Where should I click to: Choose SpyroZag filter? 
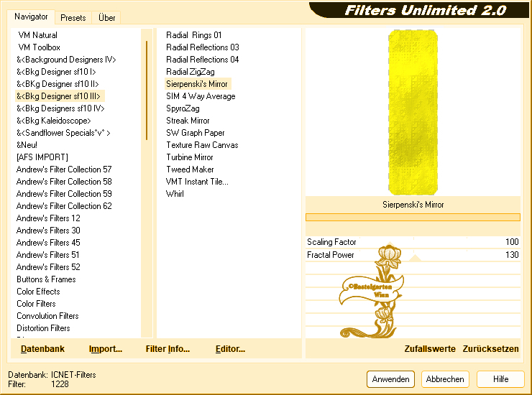[183, 108]
